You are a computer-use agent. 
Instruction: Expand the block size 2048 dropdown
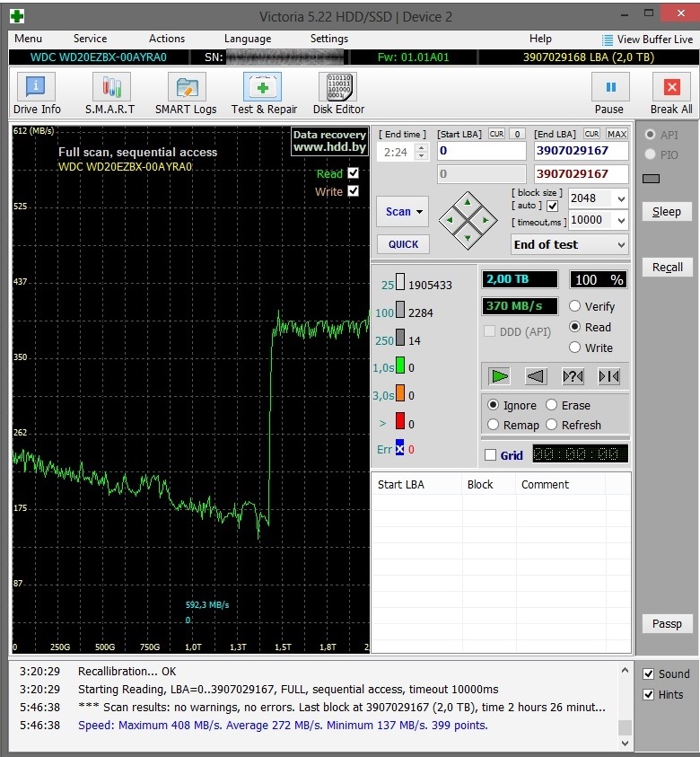pos(620,198)
